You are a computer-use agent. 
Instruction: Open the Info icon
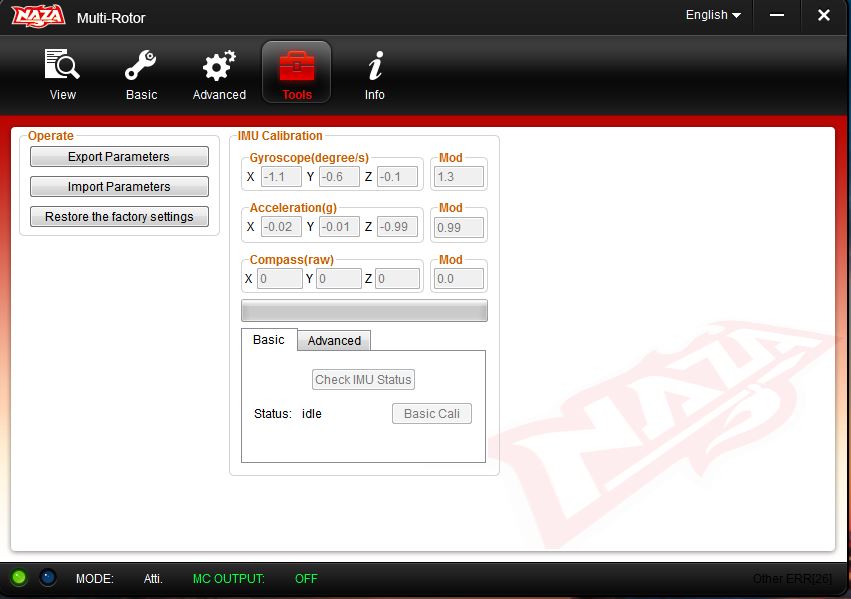375,67
